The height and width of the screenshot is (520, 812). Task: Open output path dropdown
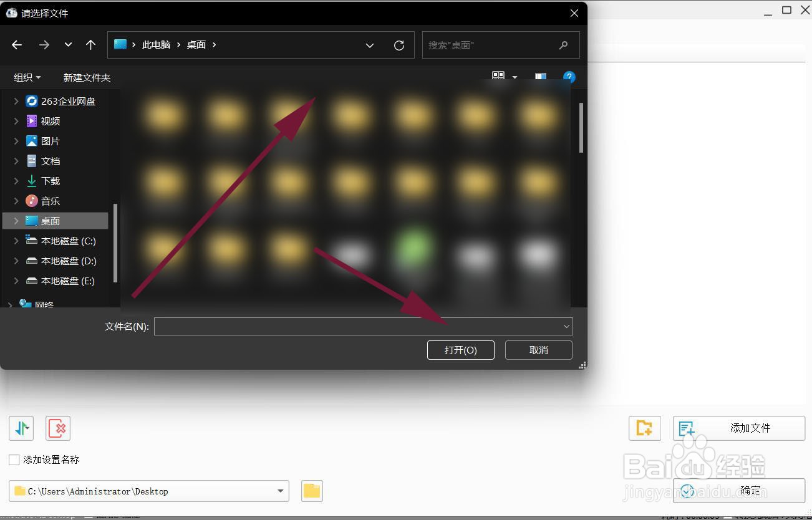[280, 491]
